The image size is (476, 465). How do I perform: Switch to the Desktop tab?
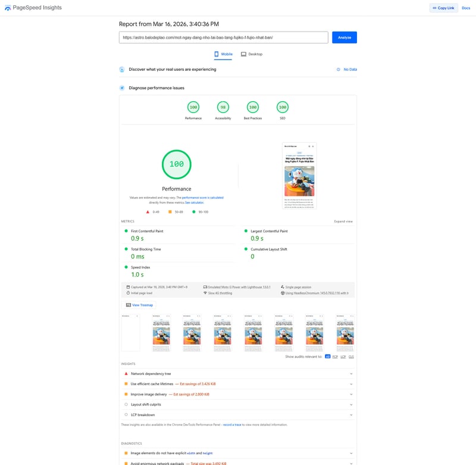click(x=252, y=54)
